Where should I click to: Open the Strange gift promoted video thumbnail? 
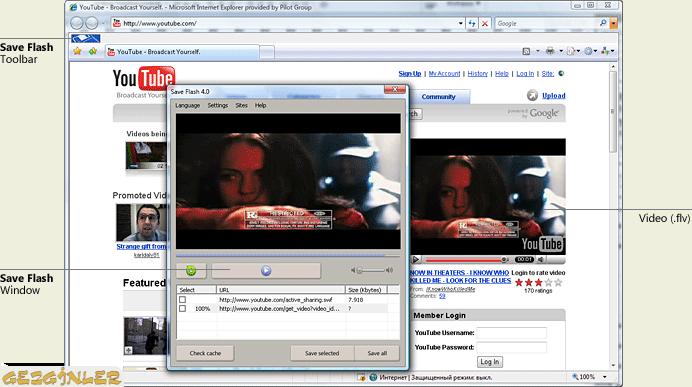click(142, 222)
